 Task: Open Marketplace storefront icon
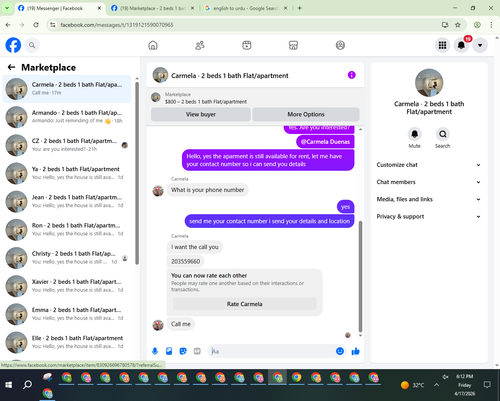click(x=293, y=45)
